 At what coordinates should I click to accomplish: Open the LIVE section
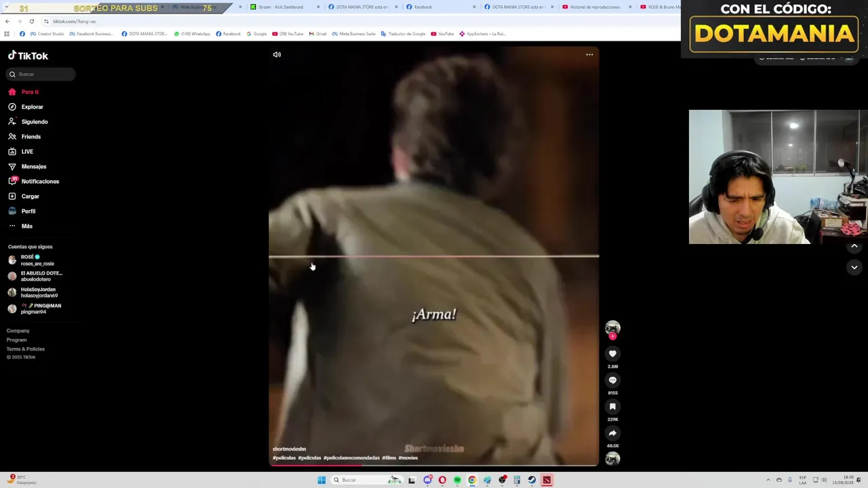point(21,151)
